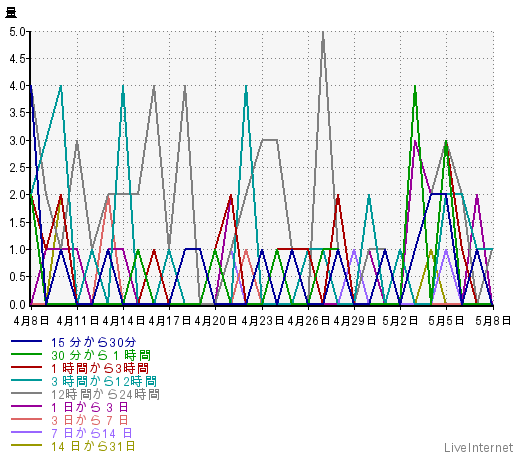Click the 5月5日 date axis label

tap(446, 321)
